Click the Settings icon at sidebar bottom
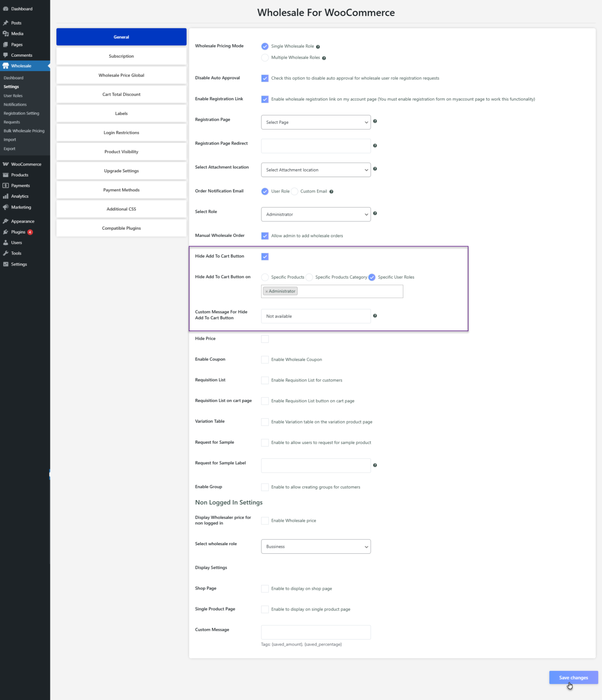 (6, 264)
